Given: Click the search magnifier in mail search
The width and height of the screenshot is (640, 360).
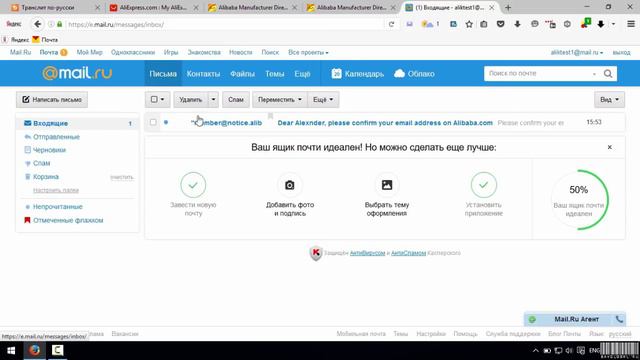Looking at the screenshot, I should point(608,73).
